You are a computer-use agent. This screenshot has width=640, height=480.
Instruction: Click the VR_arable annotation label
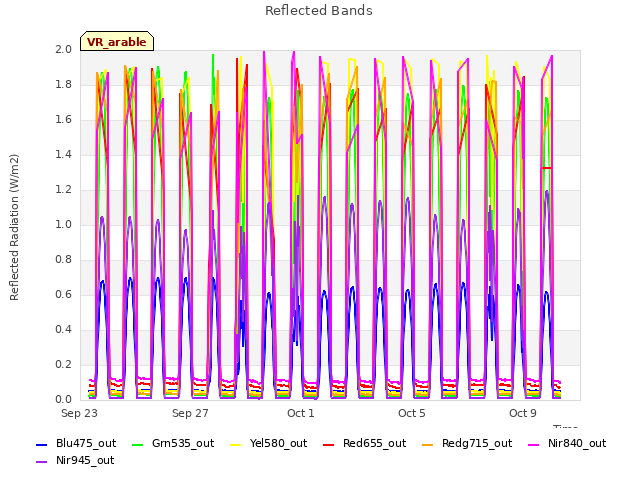[x=117, y=42]
